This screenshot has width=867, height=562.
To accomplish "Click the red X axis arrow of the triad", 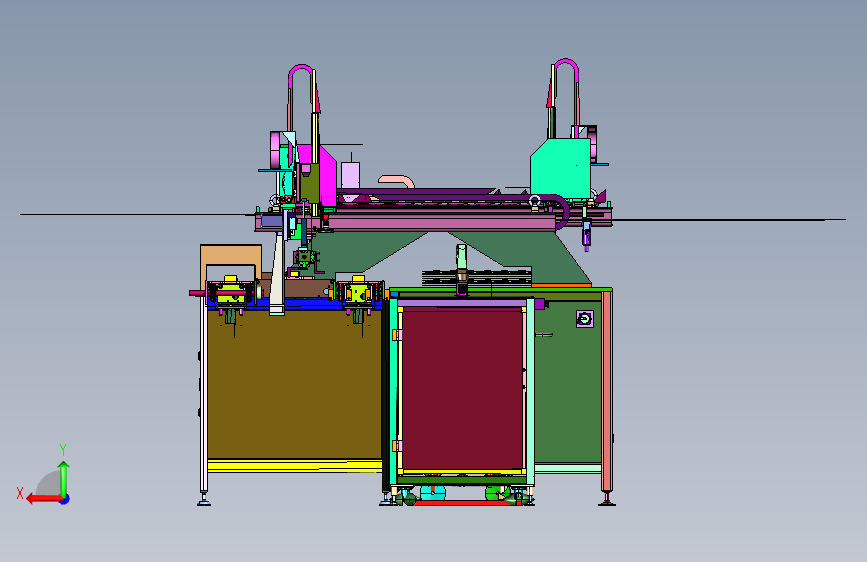I will point(43,499).
